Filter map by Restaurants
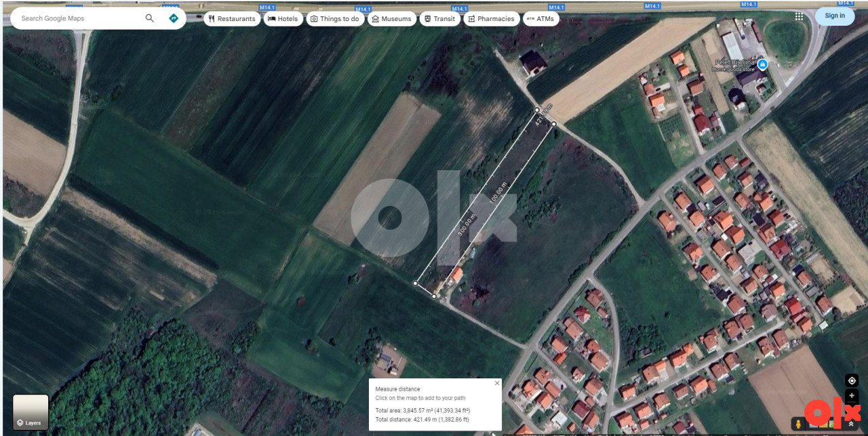The image size is (868, 436). pyautogui.click(x=232, y=18)
